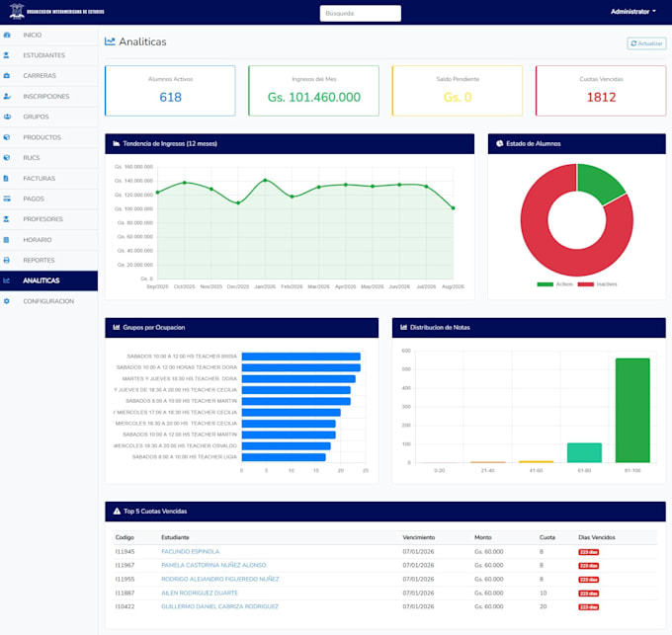Click the PRODUCTOS sidebar icon
The width and height of the screenshot is (672, 635).
point(7,137)
